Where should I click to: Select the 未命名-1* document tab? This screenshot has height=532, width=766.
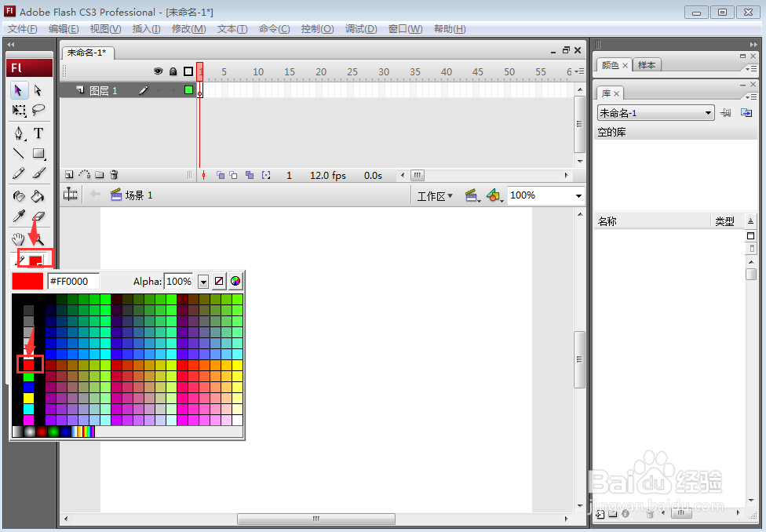coord(87,53)
